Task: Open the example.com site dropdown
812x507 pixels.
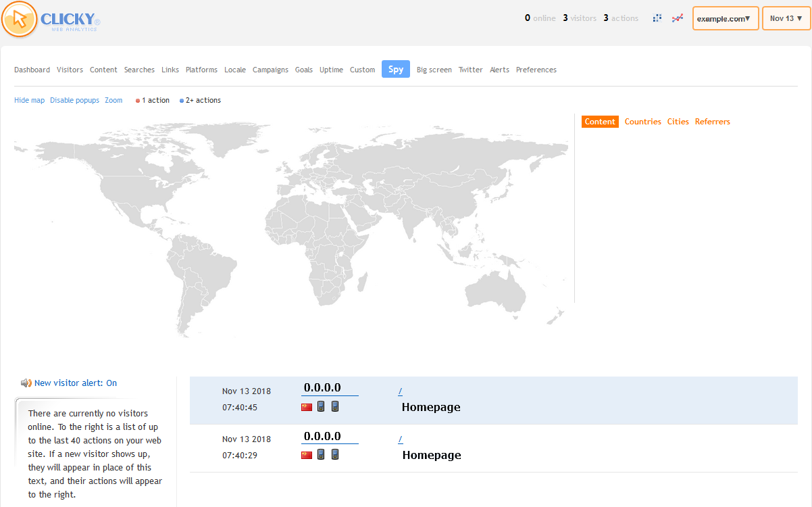Action: pos(725,19)
